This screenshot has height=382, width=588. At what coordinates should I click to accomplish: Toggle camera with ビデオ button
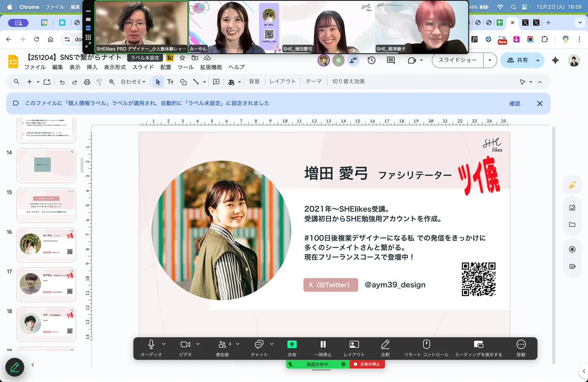coord(185,348)
